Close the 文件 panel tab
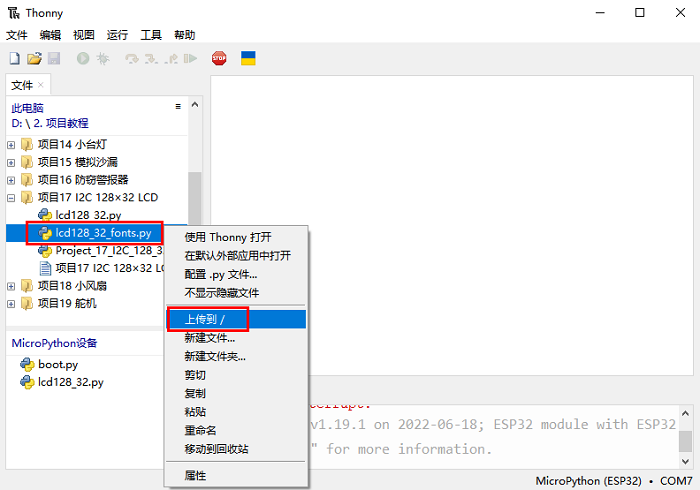The height and width of the screenshot is (490, 700). pos(41,86)
